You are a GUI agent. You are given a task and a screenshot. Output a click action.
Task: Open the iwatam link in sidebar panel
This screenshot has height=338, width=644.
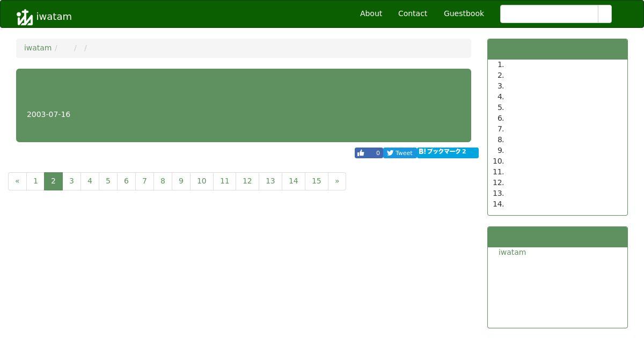pyautogui.click(x=512, y=252)
